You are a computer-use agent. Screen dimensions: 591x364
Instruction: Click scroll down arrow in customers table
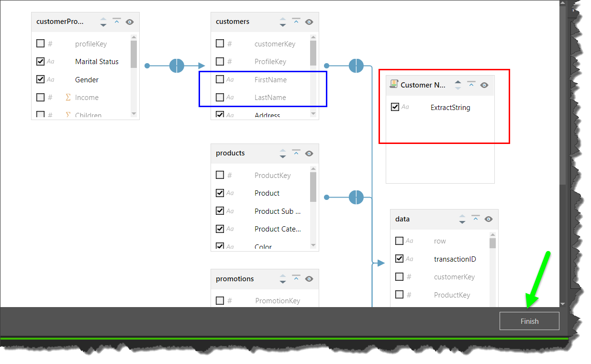(313, 114)
